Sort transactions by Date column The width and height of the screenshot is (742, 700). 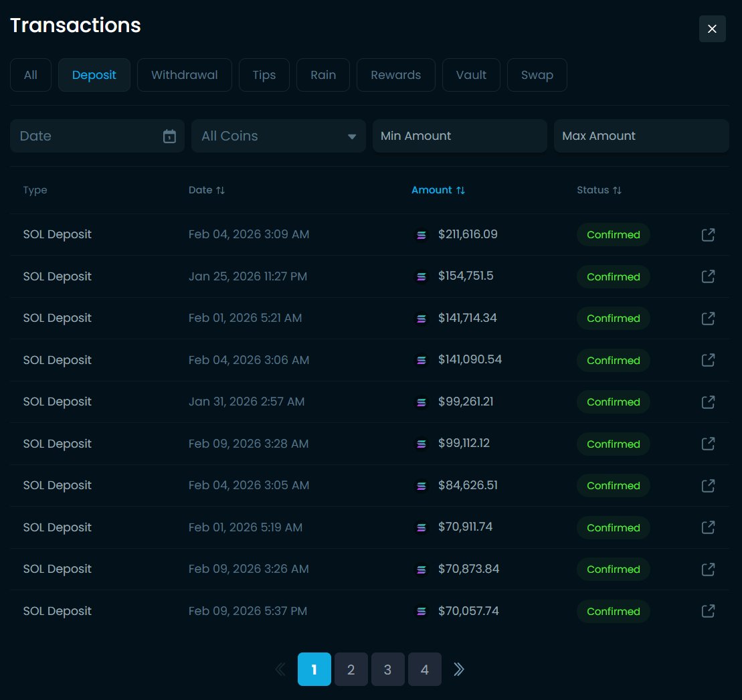point(207,190)
